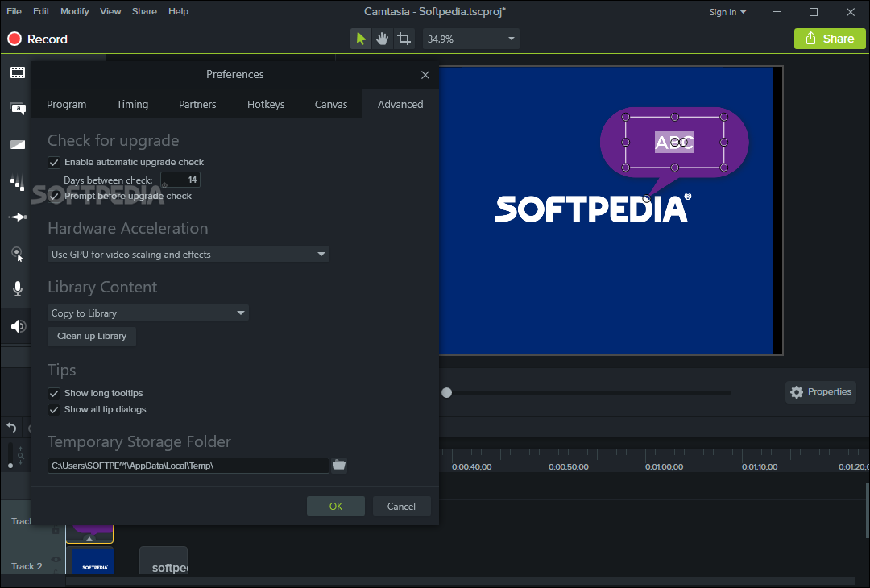Open the Annotations callout panel icon
870x588 pixels.
[x=18, y=108]
